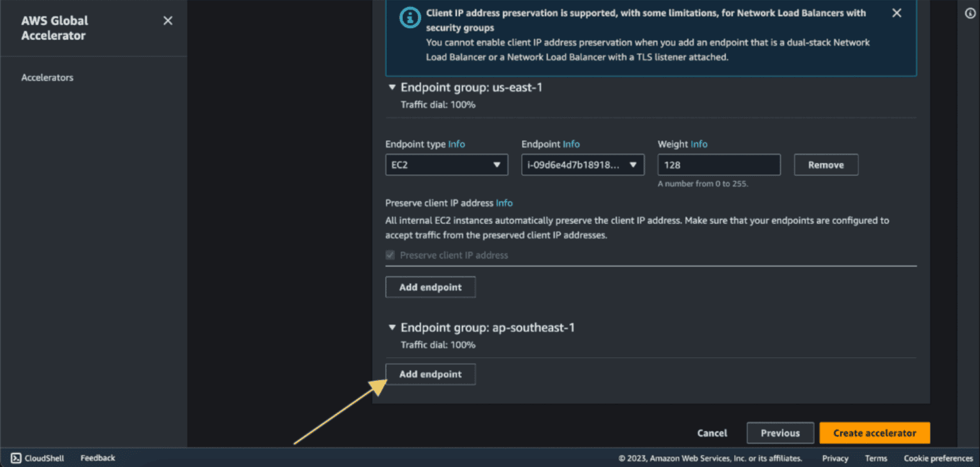This screenshot has height=467, width=980.
Task: Click Feedback in the bottom bar
Action: click(x=97, y=457)
